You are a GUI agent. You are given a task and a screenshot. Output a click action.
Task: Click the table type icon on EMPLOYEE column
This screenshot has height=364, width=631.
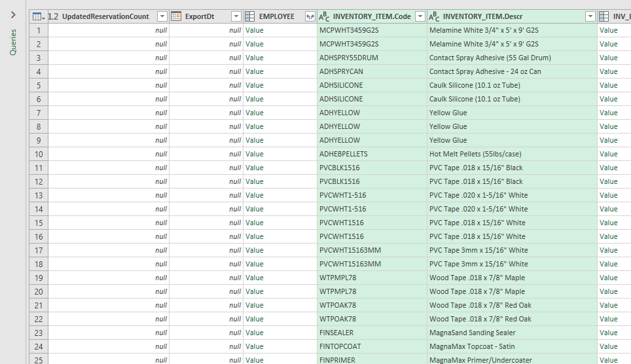click(250, 16)
